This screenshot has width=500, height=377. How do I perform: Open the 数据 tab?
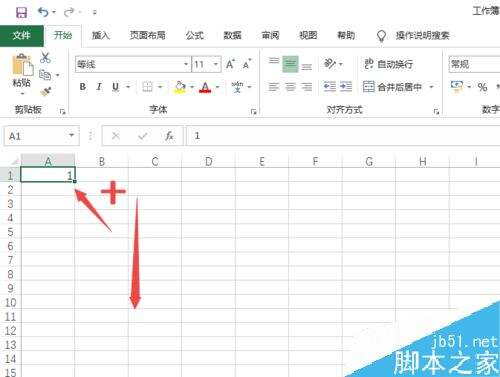pos(232,35)
